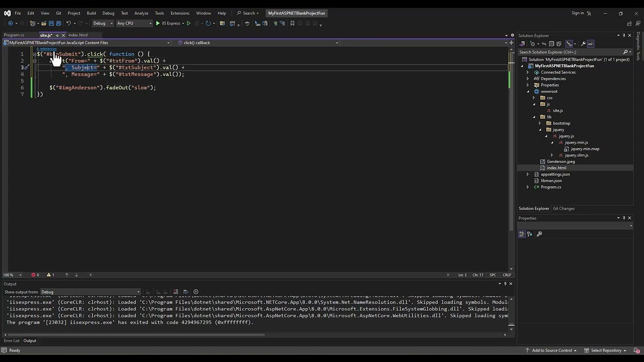Switch to the Error List tab
This screenshot has width=644, height=362.
coord(12,341)
